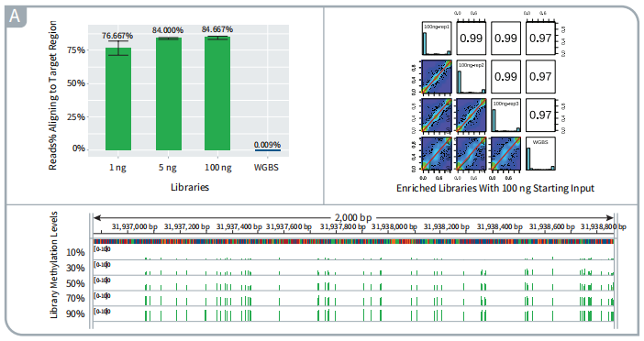Screen dimensions: 644x341
Task: Select the 90% methylation track label
Action: [x=75, y=314]
